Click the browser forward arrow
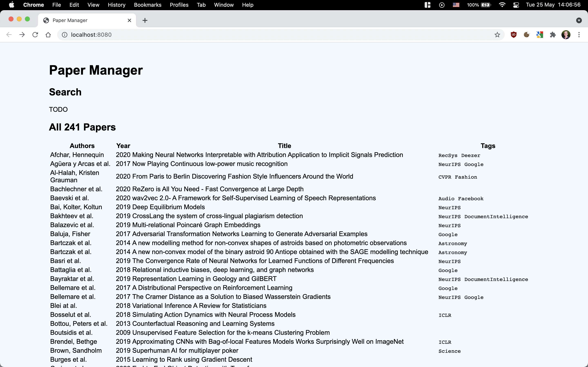The width and height of the screenshot is (588, 367). click(22, 35)
